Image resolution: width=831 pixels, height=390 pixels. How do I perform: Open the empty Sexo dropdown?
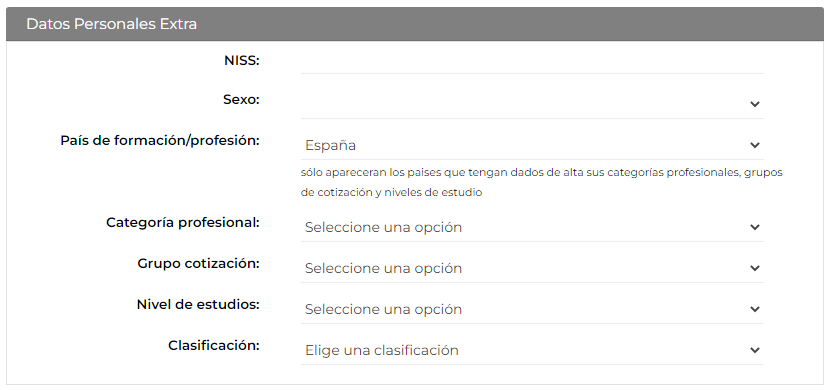tap(532, 104)
